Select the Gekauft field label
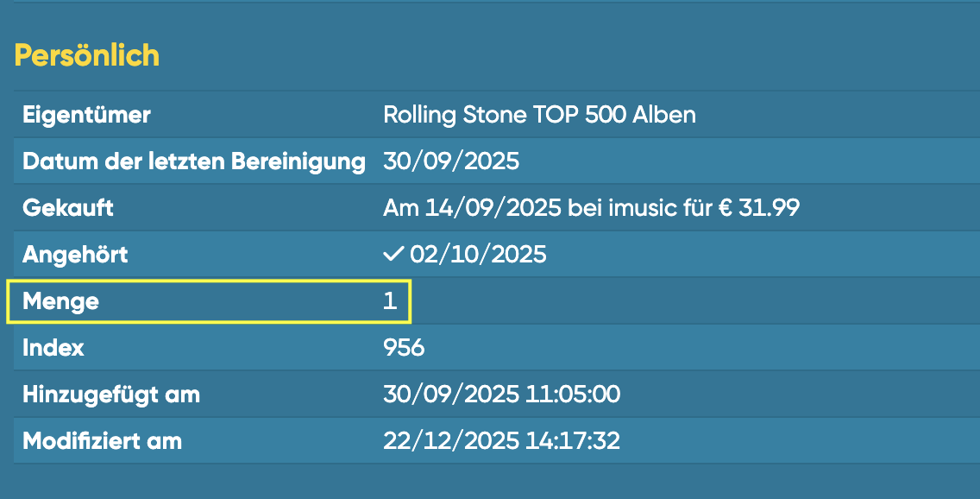The image size is (980, 499). 68,207
